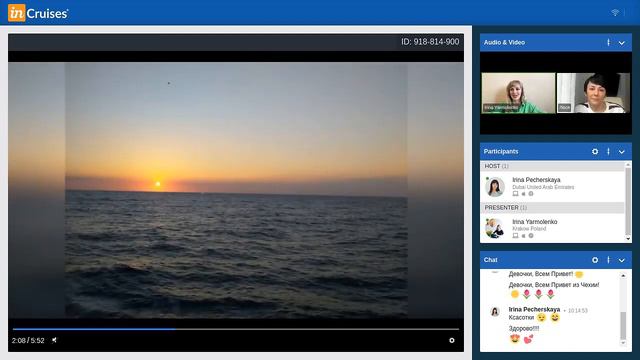Click the chat message 'Ксасотки'
The height and width of the screenshot is (360, 640).
tap(521, 318)
